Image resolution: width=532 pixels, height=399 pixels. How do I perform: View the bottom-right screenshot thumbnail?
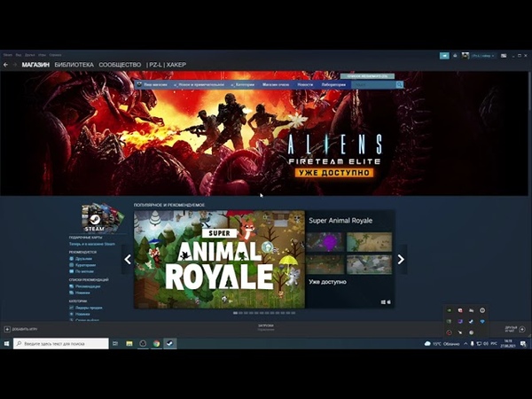pyautogui.click(x=369, y=264)
